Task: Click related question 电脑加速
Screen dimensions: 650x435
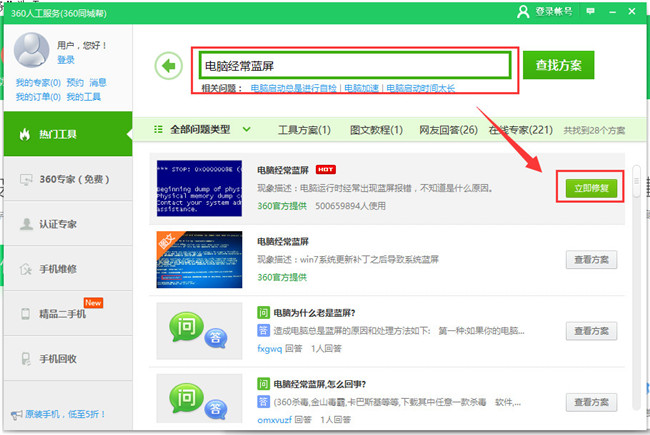Action: (x=361, y=88)
